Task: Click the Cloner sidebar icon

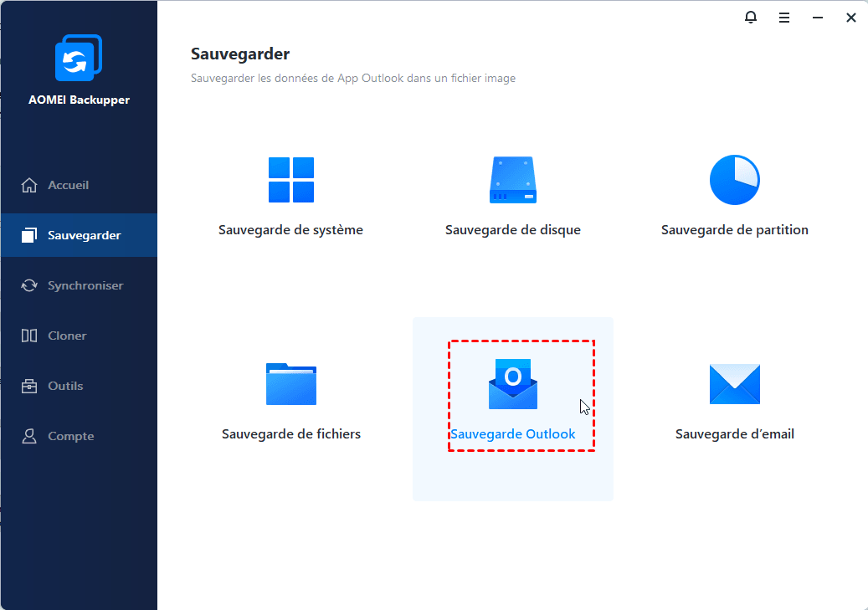Action: (x=29, y=336)
